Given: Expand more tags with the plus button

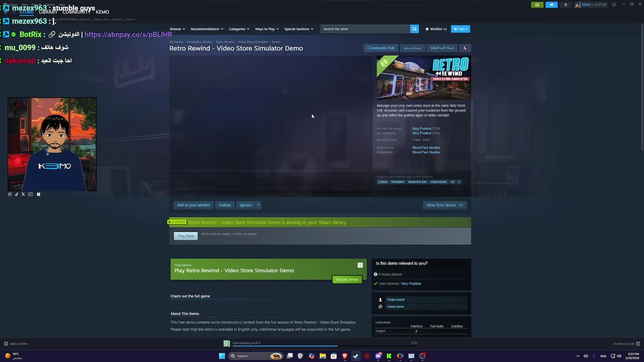Looking at the screenshot, I should pyautogui.click(x=459, y=182).
